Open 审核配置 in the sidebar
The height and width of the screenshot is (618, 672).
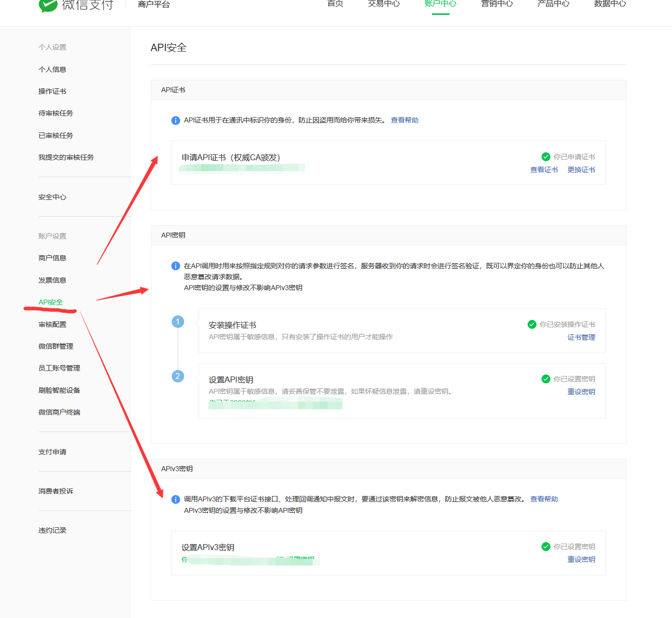pos(53,324)
